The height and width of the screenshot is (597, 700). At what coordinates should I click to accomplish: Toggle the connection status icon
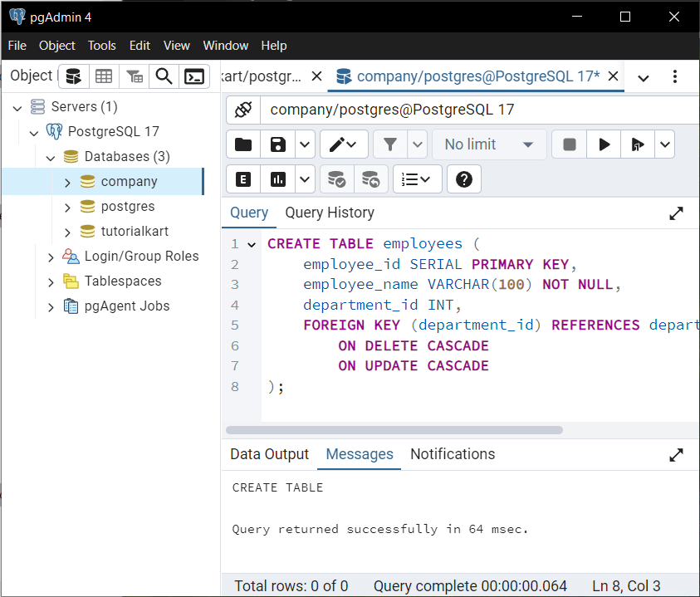tap(243, 110)
